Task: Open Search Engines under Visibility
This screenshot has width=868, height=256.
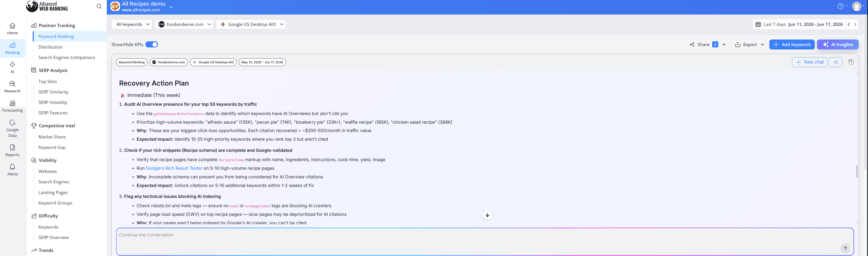Action: (54, 182)
